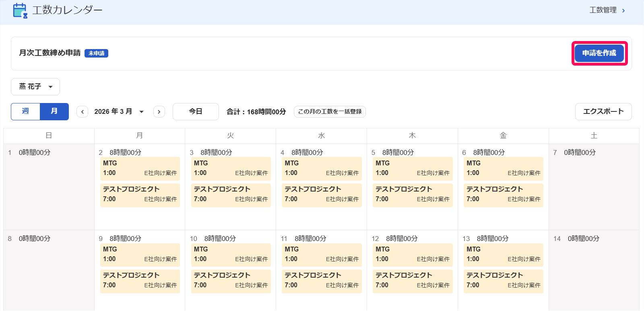This screenshot has height=311, width=644.
Task: Open the テストプロジェクト entry on March 2
Action: point(140,195)
